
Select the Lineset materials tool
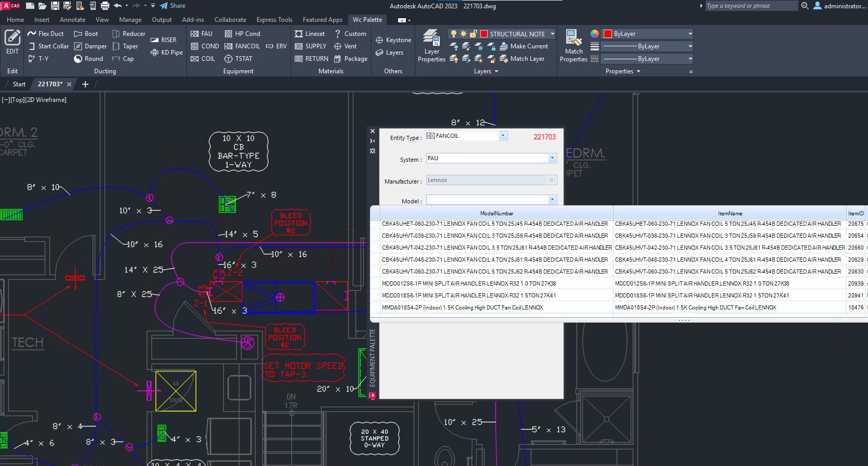point(310,34)
